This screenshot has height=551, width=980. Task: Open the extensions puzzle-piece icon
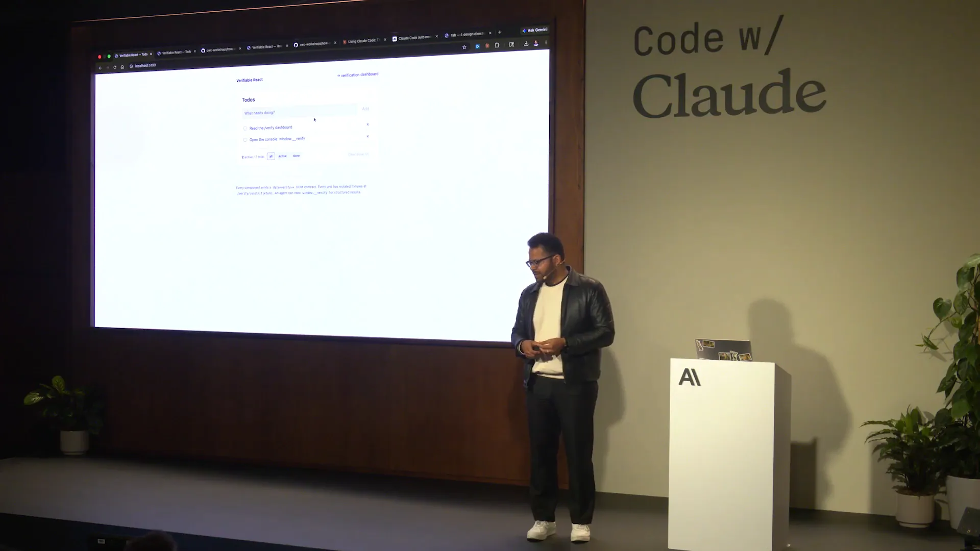pos(497,45)
